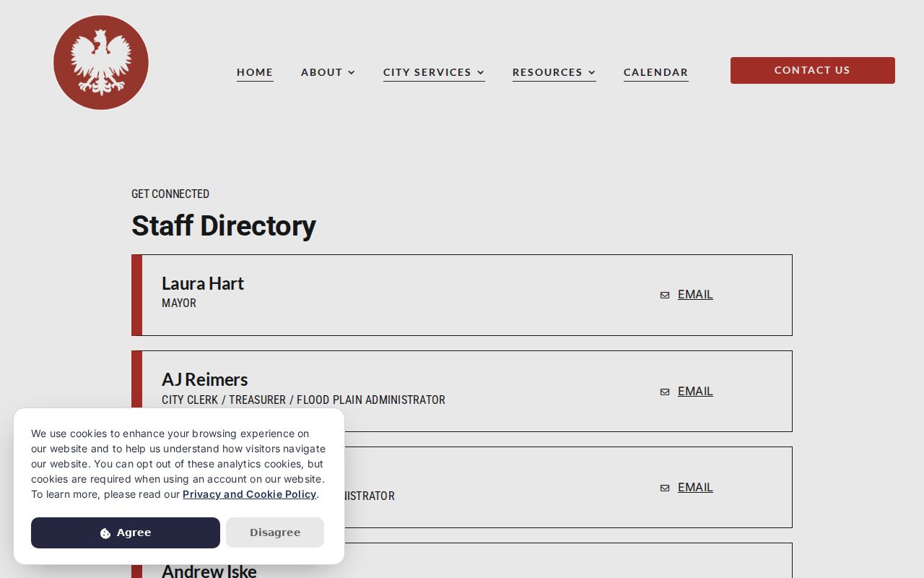The width and height of the screenshot is (924, 578).
Task: Open the Resources dropdown chevron
Action: coord(592,72)
